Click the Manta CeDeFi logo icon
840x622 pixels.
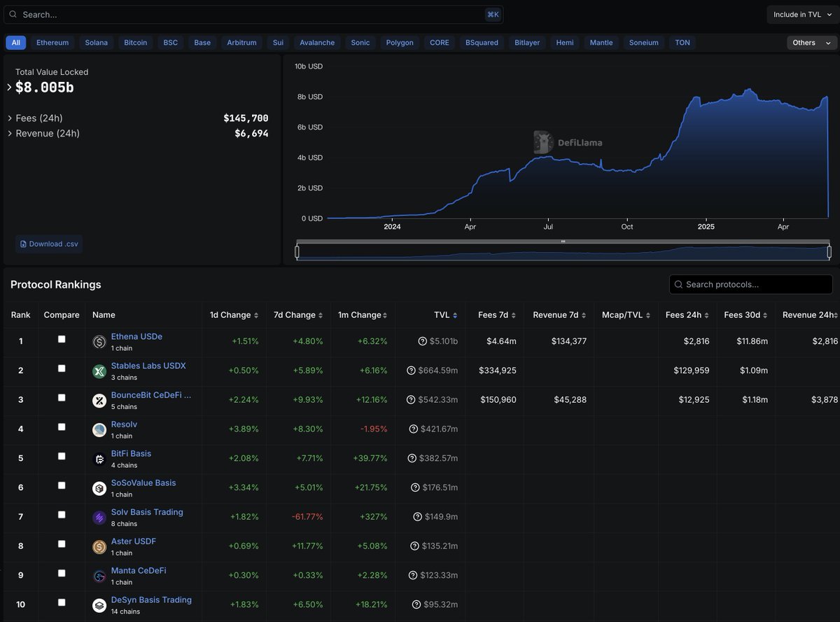pos(99,576)
